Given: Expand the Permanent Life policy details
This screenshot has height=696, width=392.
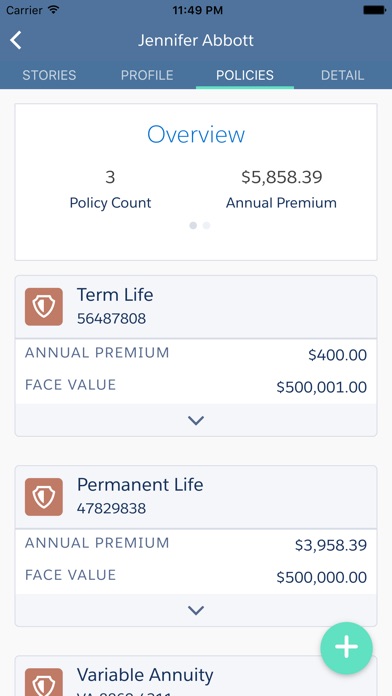Looking at the screenshot, I should pos(196,610).
